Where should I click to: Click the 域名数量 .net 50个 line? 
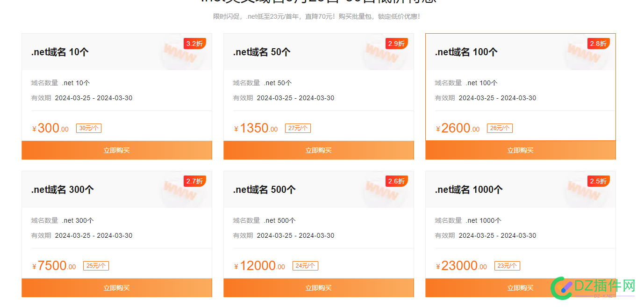click(x=263, y=83)
